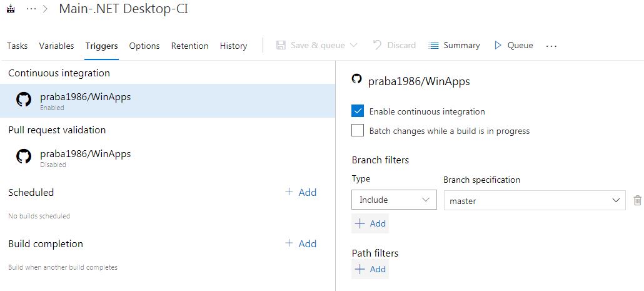This screenshot has width=644, height=291.
Task: Click the Main-.NET Desktop-CI title
Action: click(124, 9)
